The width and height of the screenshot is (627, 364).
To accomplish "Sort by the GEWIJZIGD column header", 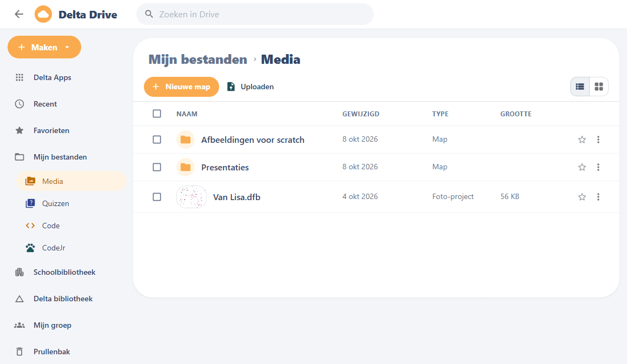I will (361, 114).
